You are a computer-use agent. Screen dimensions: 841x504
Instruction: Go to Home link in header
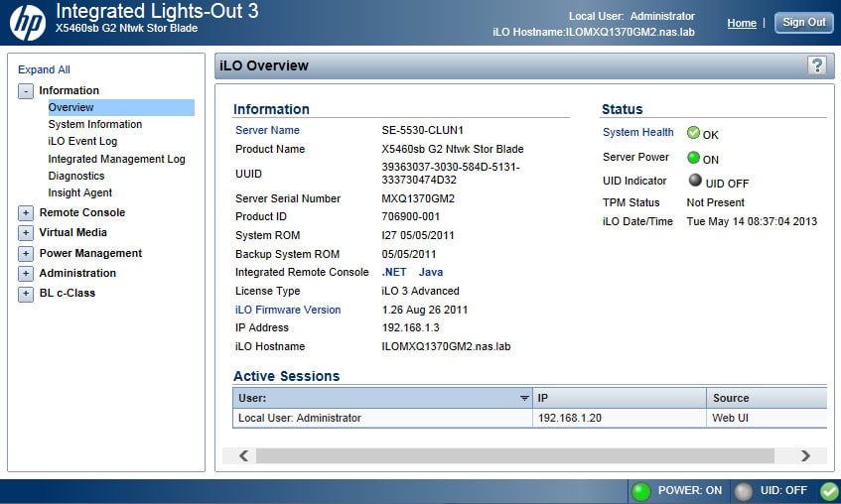point(742,23)
